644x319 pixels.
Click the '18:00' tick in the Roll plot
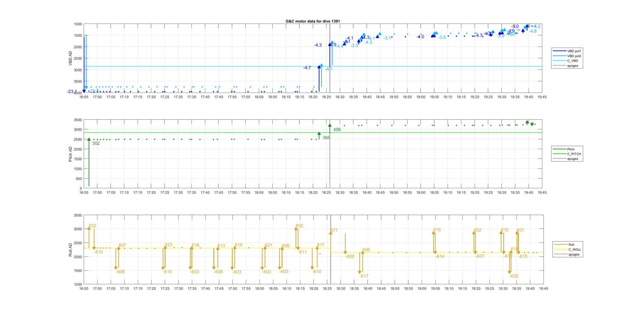pos(259,289)
